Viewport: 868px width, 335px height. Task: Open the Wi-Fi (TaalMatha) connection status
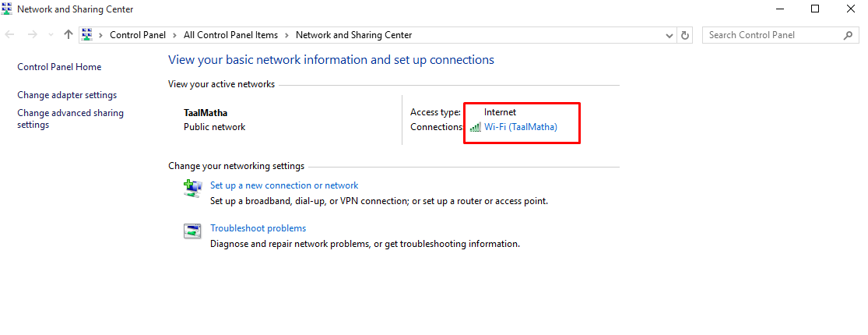[x=521, y=127]
